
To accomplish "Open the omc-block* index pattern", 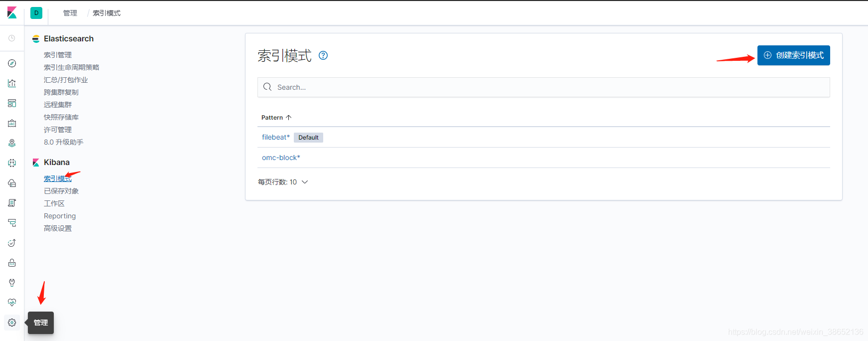I will (x=281, y=158).
